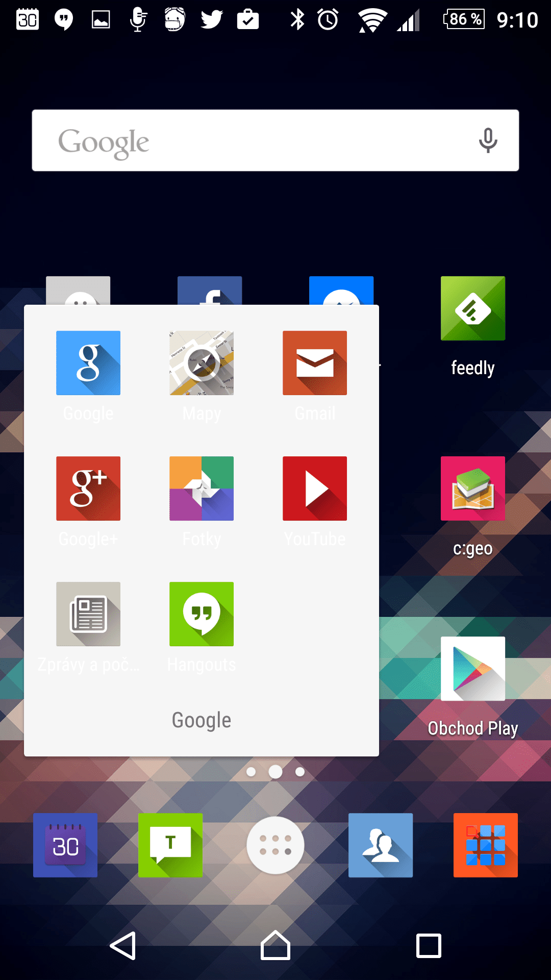Tap the clock showing 9:10
Screen dimensions: 551x980
(x=517, y=20)
